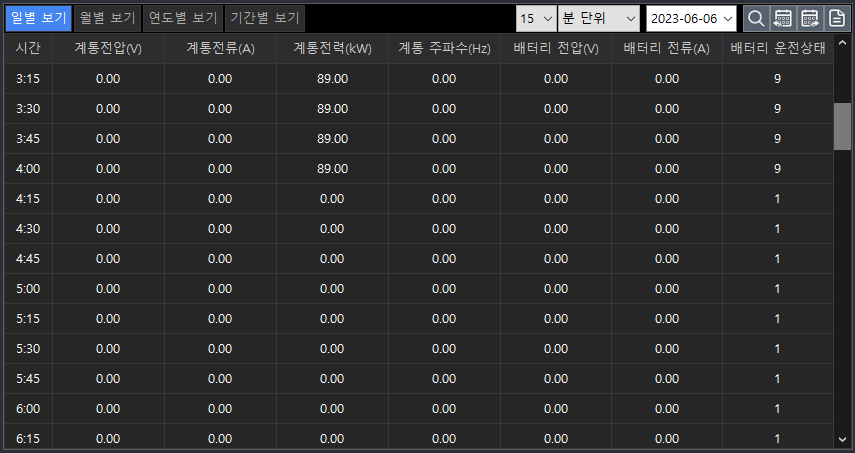
Task: Click 배터리 전압 0.00 in 4:30 row
Action: point(556,228)
